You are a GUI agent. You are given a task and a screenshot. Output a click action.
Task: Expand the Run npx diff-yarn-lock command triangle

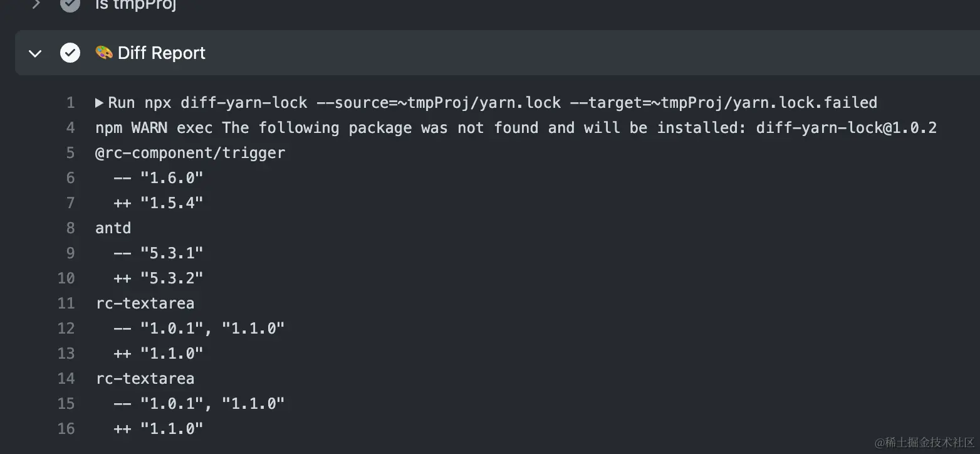pyautogui.click(x=99, y=103)
